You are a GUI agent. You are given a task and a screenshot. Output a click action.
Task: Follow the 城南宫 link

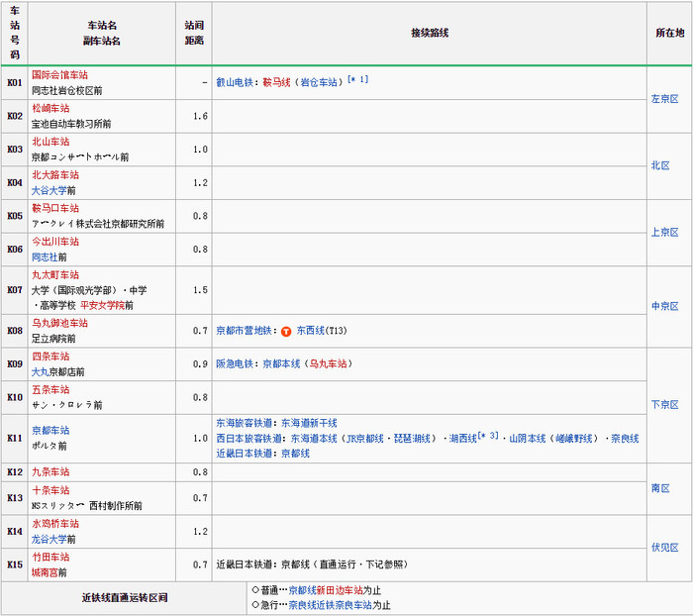45,572
